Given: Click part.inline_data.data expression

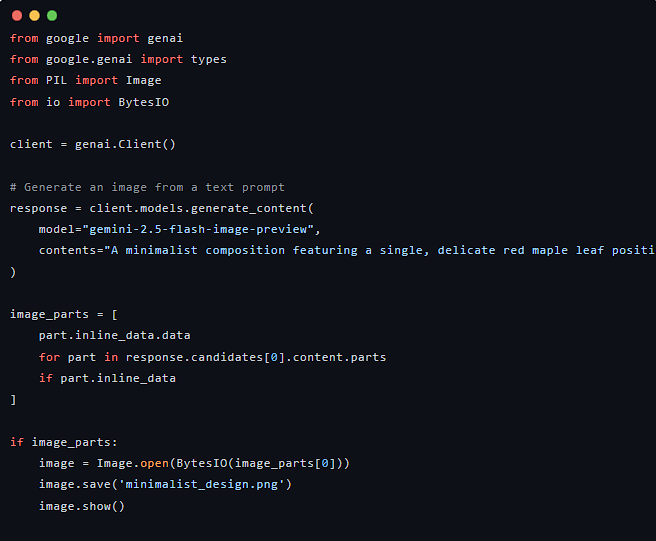Looking at the screenshot, I should click(115, 336).
